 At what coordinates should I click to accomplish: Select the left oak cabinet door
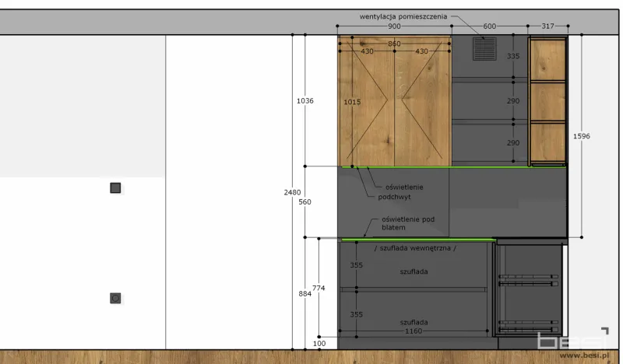pos(366,101)
